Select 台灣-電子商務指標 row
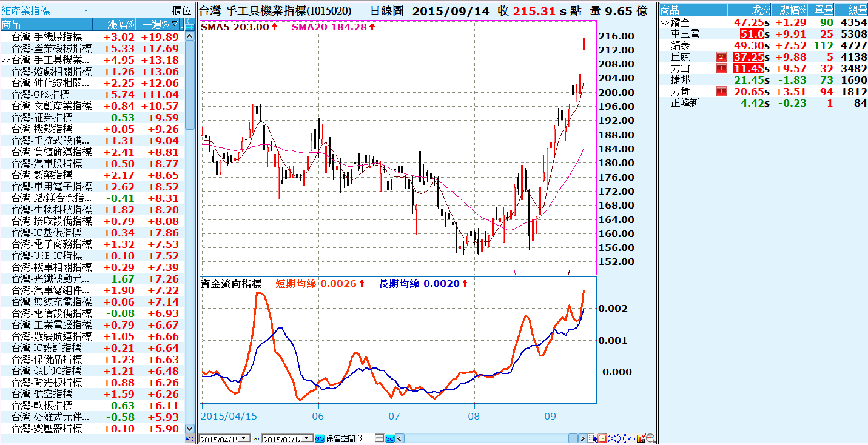This screenshot has height=445, width=868. [x=92, y=244]
